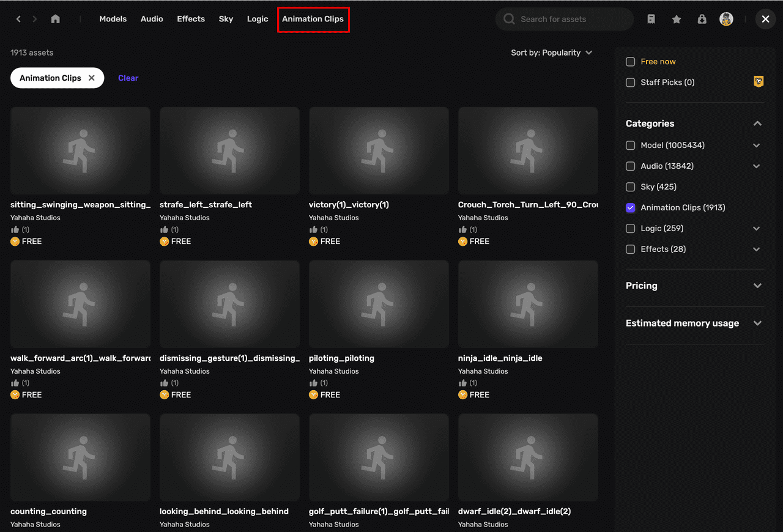This screenshot has height=532, width=783.
Task: Check the Model (1005434) category
Action: click(630, 146)
